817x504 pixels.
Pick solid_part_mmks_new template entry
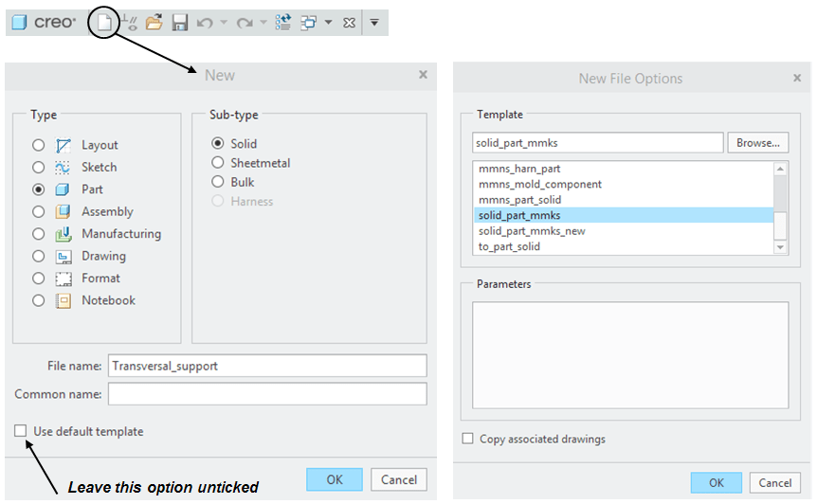coord(532,231)
